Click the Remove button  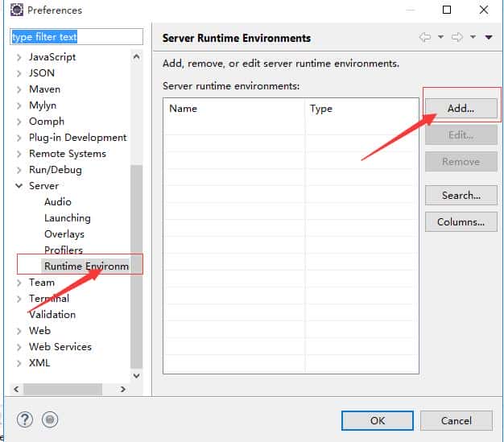(461, 162)
